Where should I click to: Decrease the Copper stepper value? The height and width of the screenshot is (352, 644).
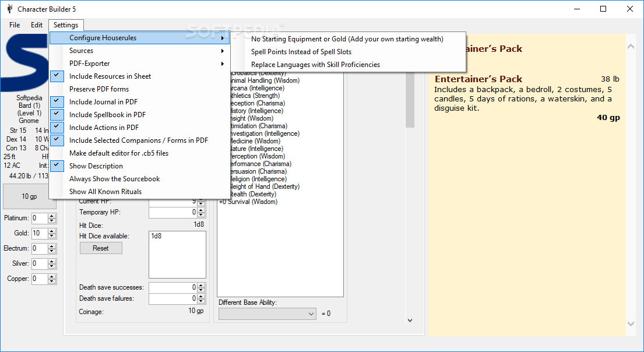pos(52,281)
